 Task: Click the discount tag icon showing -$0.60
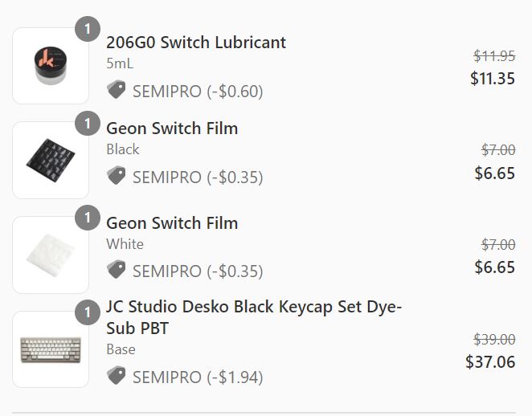click(117, 90)
